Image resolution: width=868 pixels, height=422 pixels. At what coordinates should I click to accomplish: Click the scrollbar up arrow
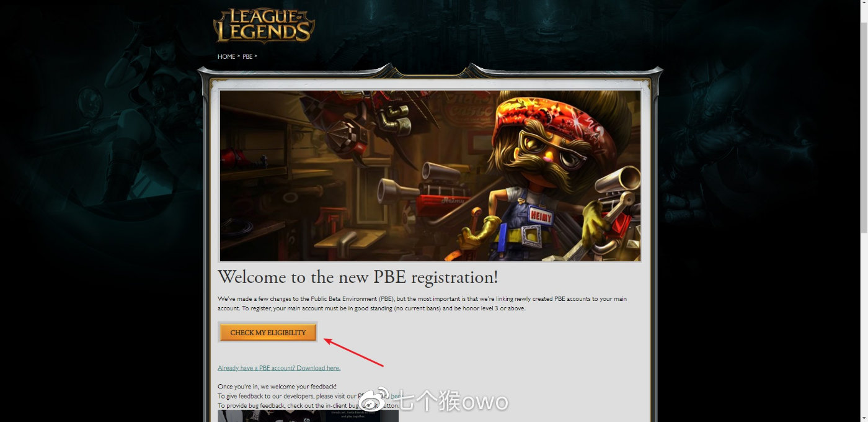tap(863, 4)
